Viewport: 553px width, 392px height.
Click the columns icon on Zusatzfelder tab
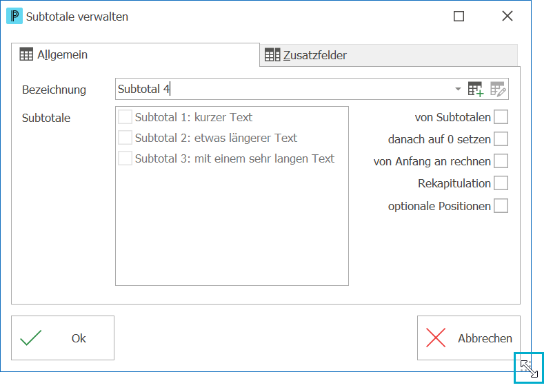(272, 54)
